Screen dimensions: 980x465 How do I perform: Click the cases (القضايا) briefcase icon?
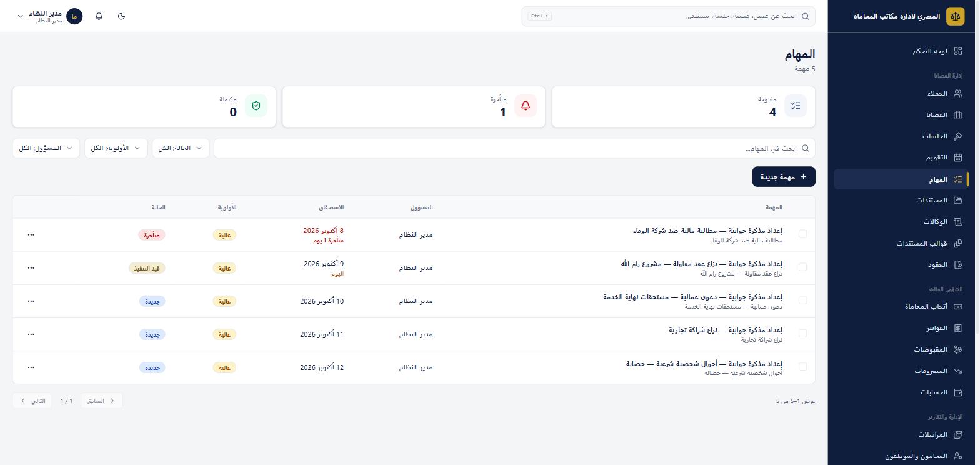(957, 115)
